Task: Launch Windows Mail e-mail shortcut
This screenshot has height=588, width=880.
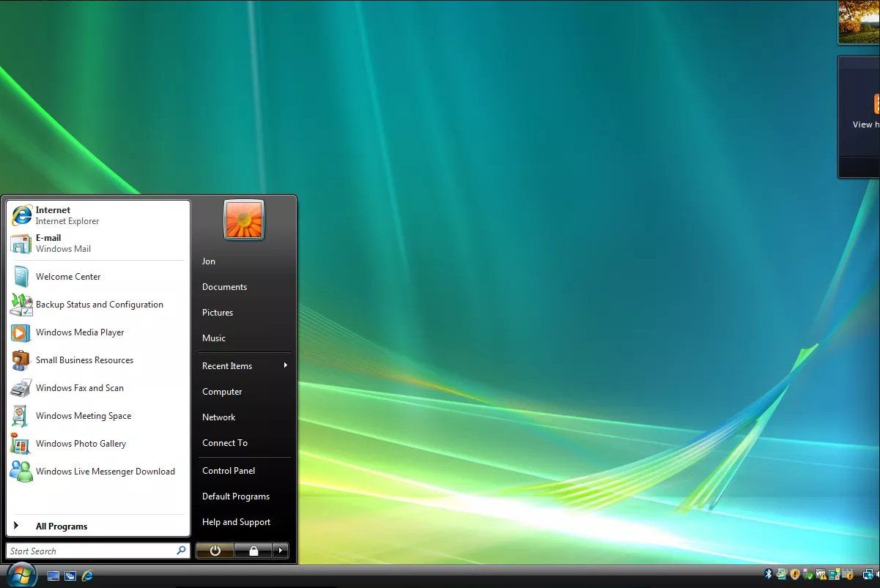Action: [63, 243]
